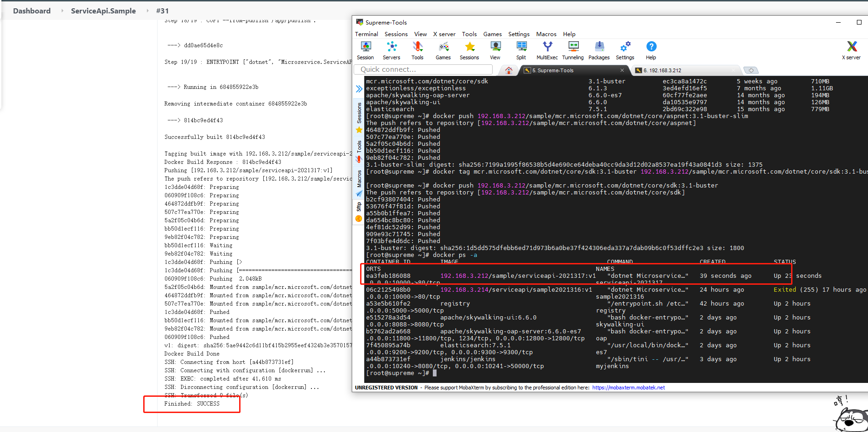Click the Games gamepad toolbar icon
The height and width of the screenshot is (432, 868).
pyautogui.click(x=444, y=50)
